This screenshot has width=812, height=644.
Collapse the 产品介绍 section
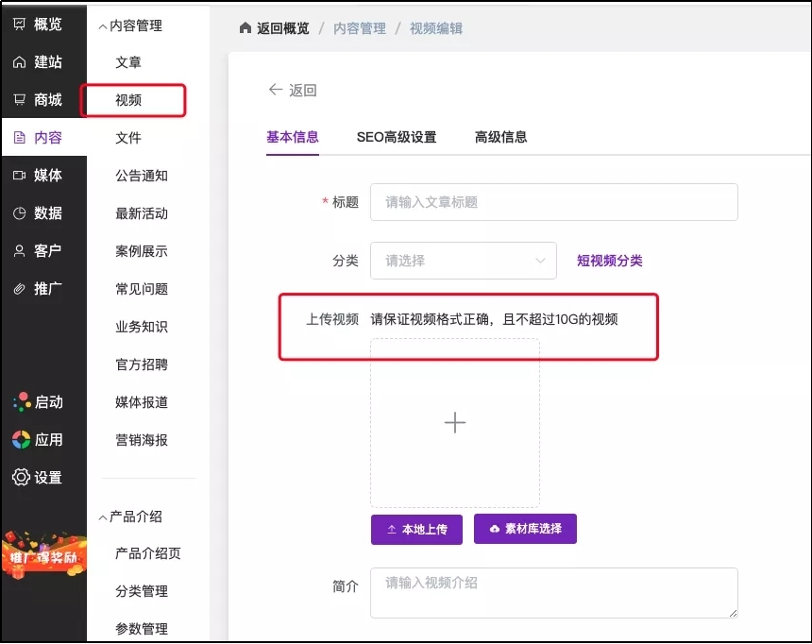pyautogui.click(x=103, y=517)
